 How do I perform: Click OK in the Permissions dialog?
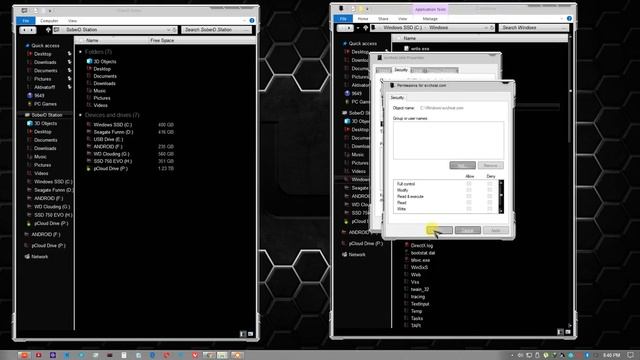click(440, 230)
